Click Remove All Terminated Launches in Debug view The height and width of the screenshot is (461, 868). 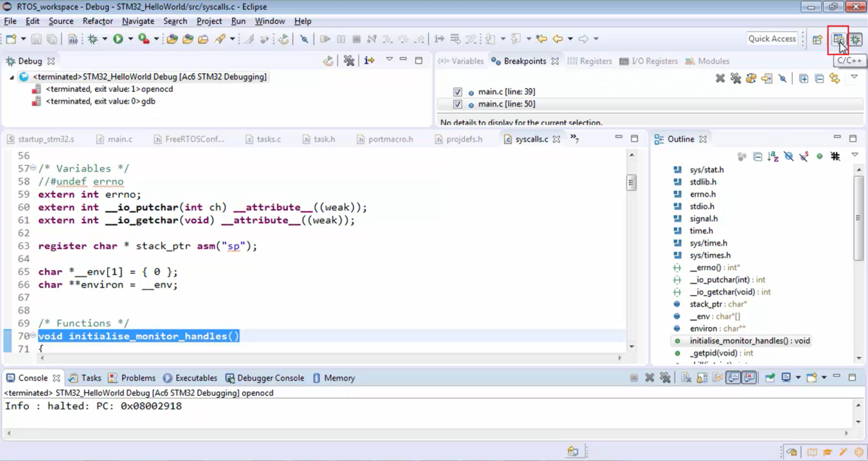[349, 61]
